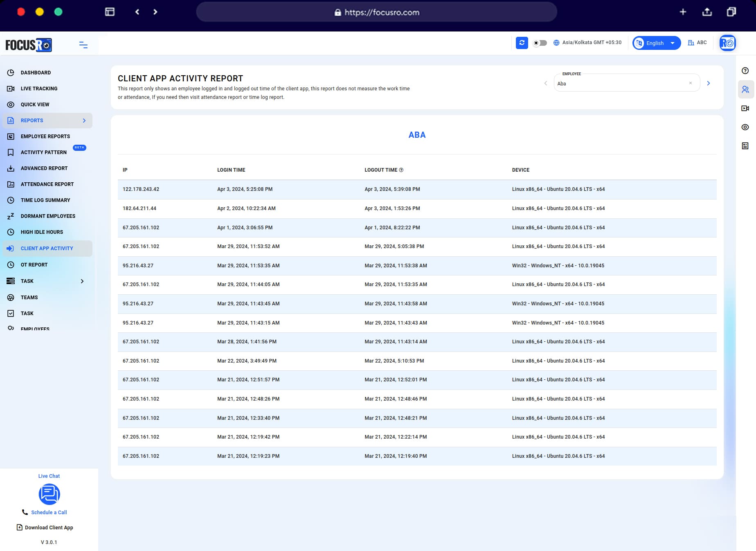Open the Activity Pattern beta menu item
The image size is (756, 551).
click(43, 152)
